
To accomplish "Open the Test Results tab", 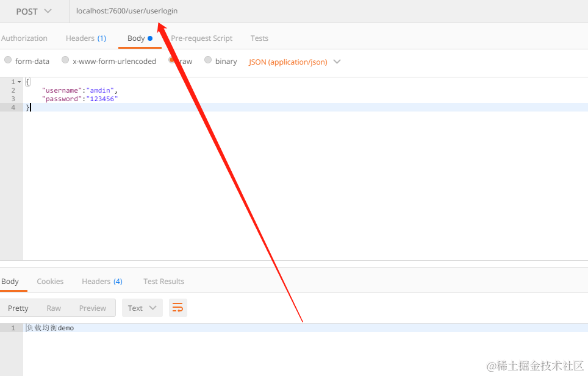I will pyautogui.click(x=163, y=282).
